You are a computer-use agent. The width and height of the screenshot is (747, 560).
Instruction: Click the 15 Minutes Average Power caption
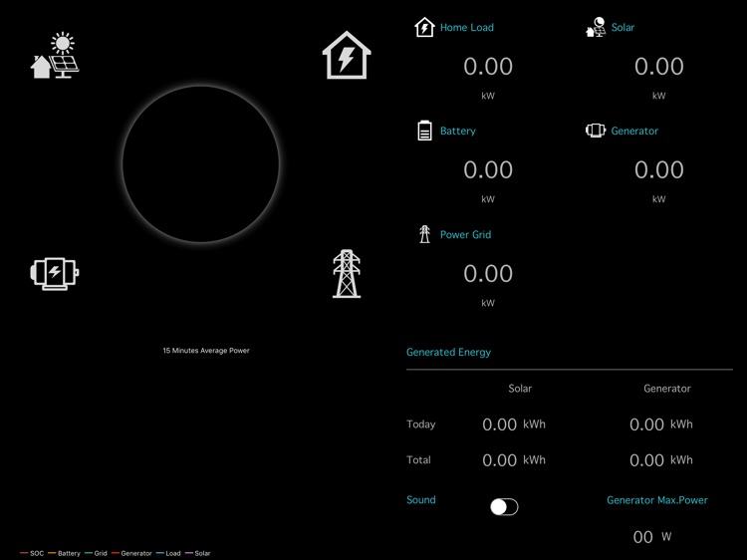click(x=206, y=351)
